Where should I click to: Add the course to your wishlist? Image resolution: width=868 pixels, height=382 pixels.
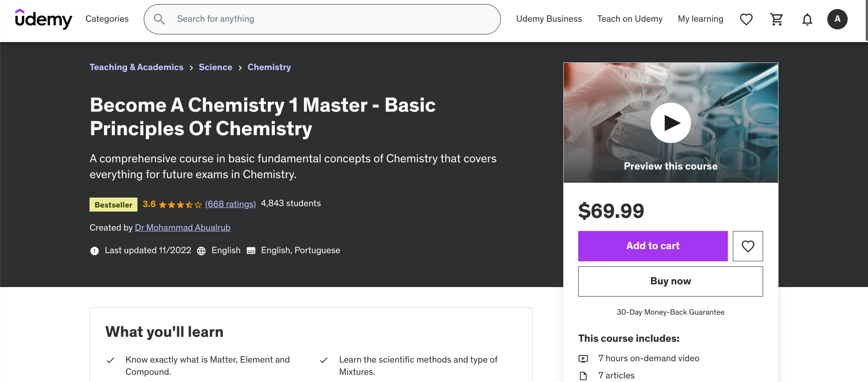(748, 246)
